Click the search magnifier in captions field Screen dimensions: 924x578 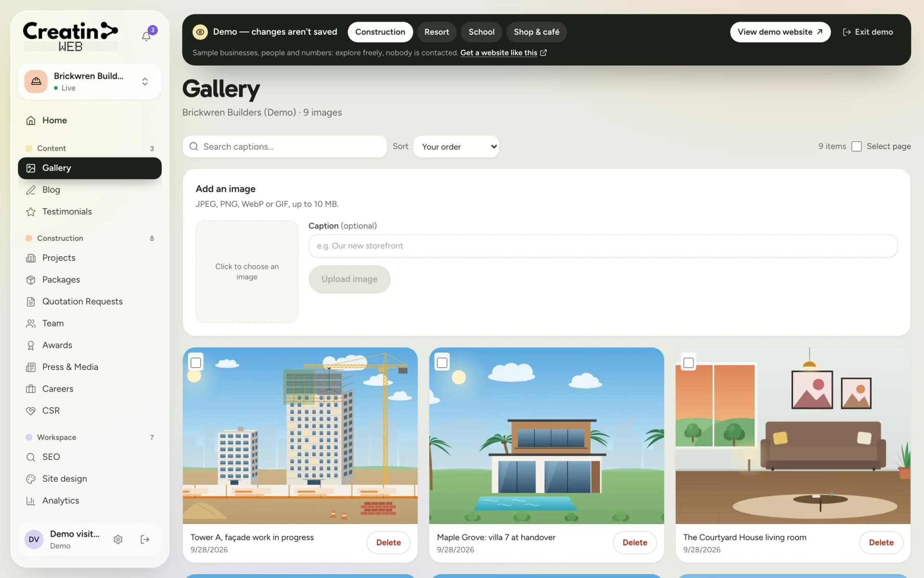pyautogui.click(x=194, y=146)
